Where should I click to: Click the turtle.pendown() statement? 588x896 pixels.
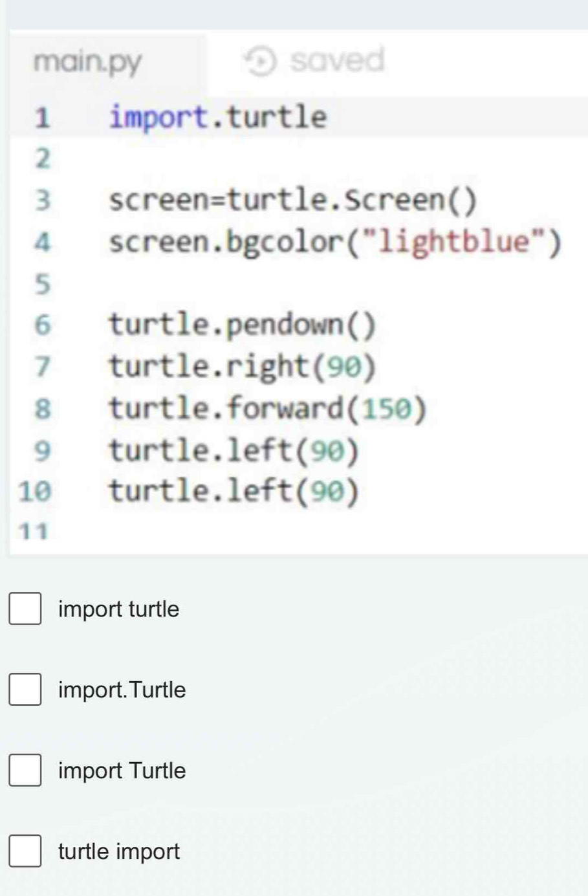[243, 325]
